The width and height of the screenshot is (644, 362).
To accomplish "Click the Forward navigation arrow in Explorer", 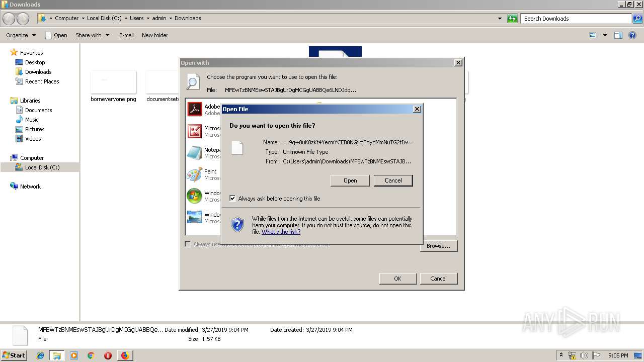I will (23, 19).
